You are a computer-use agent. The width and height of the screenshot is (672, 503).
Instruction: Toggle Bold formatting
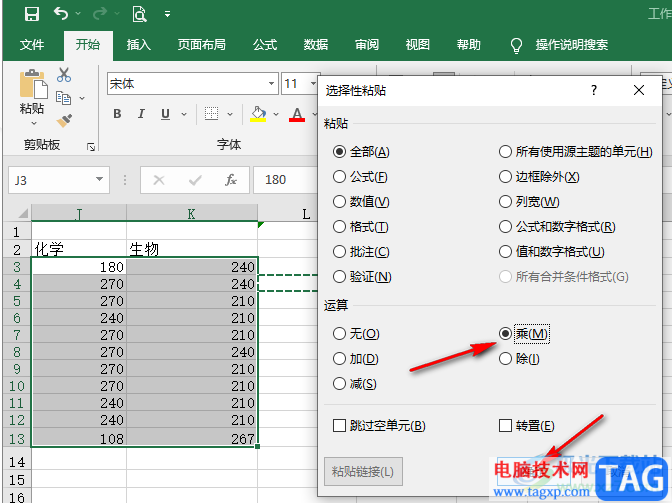117,114
